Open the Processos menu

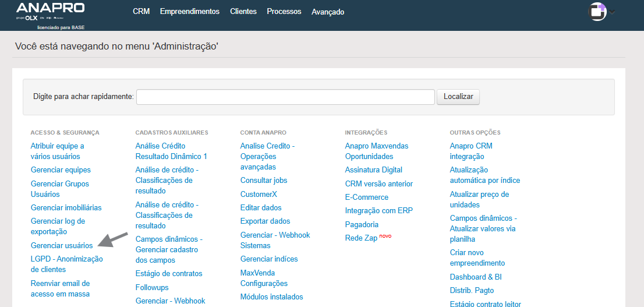click(x=284, y=12)
